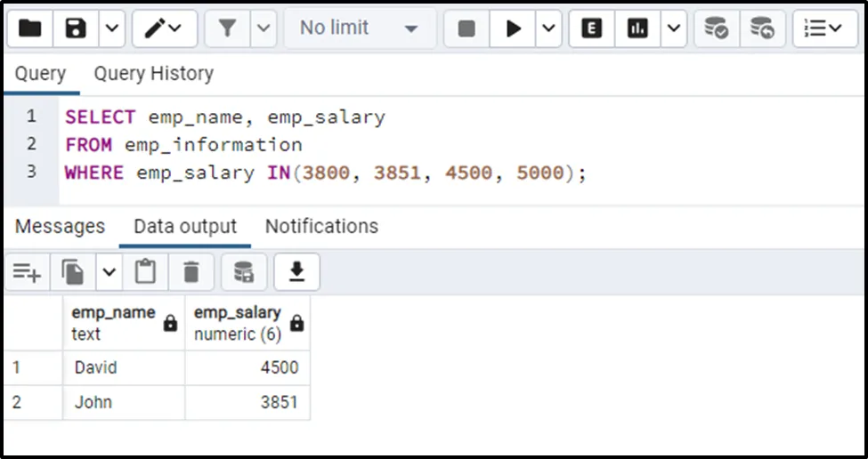Click the Explain query icon

pos(592,28)
